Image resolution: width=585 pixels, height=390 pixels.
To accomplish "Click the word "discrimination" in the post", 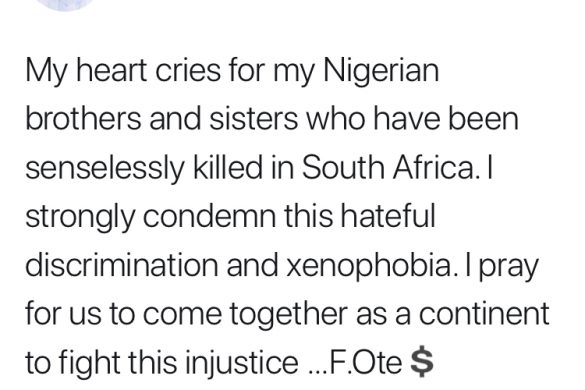I will pyautogui.click(x=122, y=264).
